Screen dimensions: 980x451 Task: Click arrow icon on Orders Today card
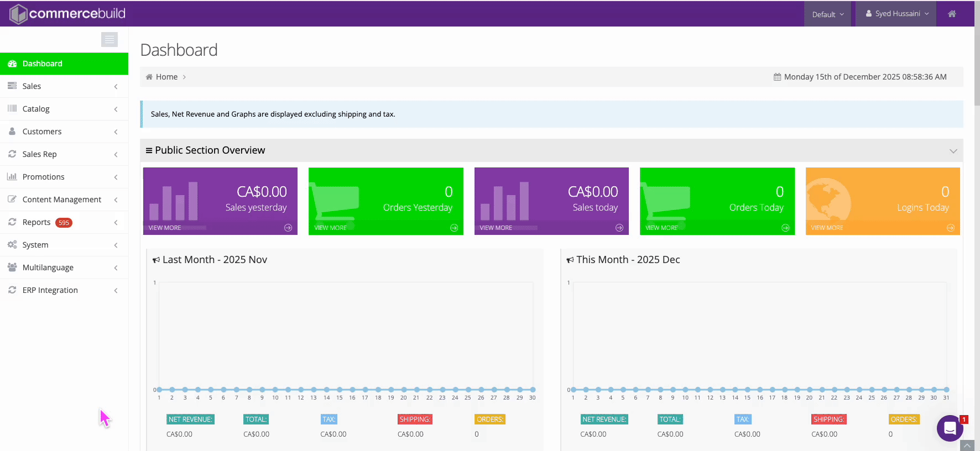tap(785, 228)
